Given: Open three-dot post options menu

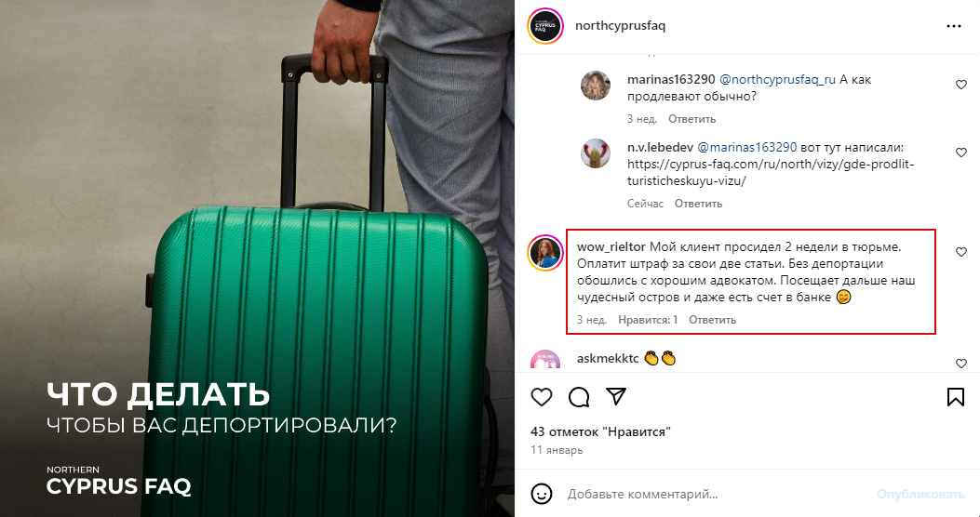Looking at the screenshot, I should click(x=954, y=26).
